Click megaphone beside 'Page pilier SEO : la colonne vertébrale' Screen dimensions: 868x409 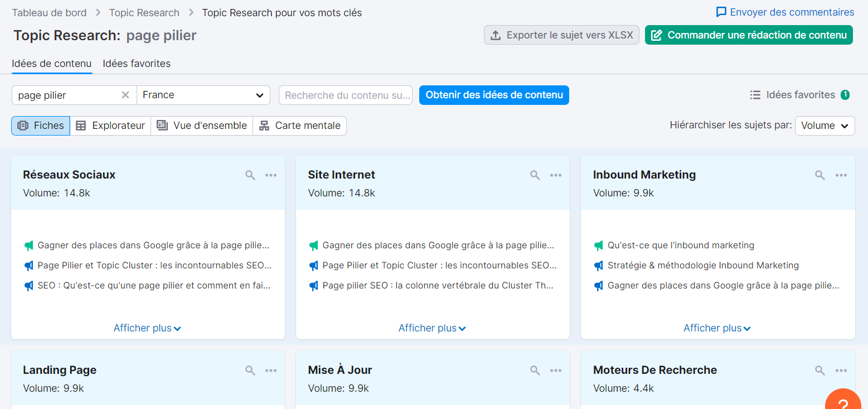[313, 286]
